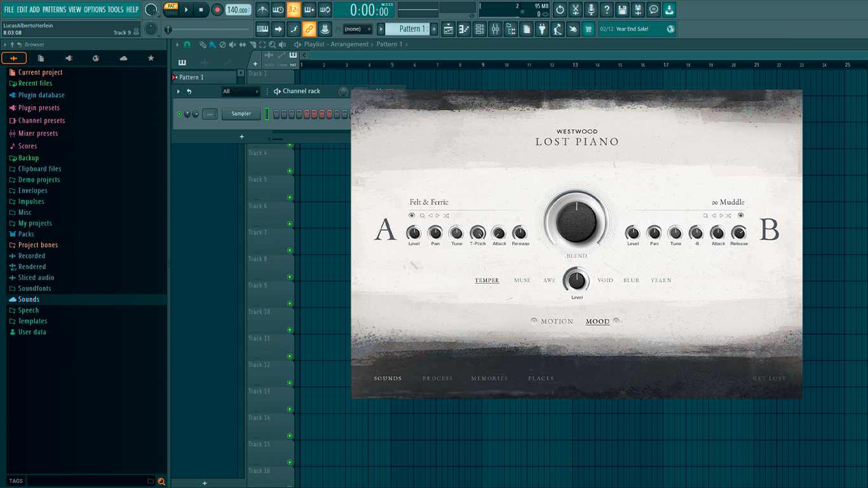Open channel rack options arrow menu
The height and width of the screenshot is (488, 868).
pos(179,91)
